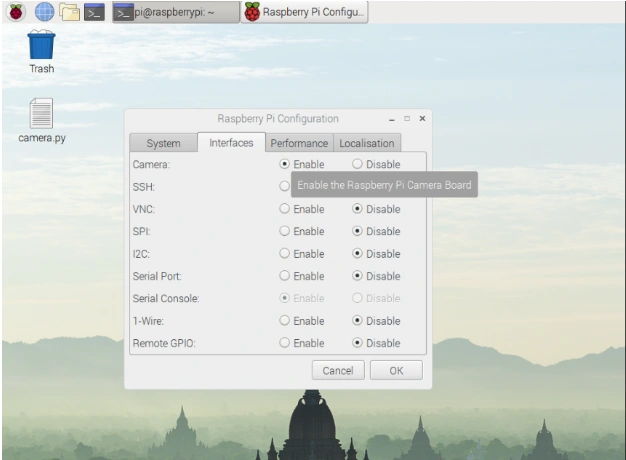Click the Cancel button
Image resolution: width=626 pixels, height=460 pixels.
(338, 371)
